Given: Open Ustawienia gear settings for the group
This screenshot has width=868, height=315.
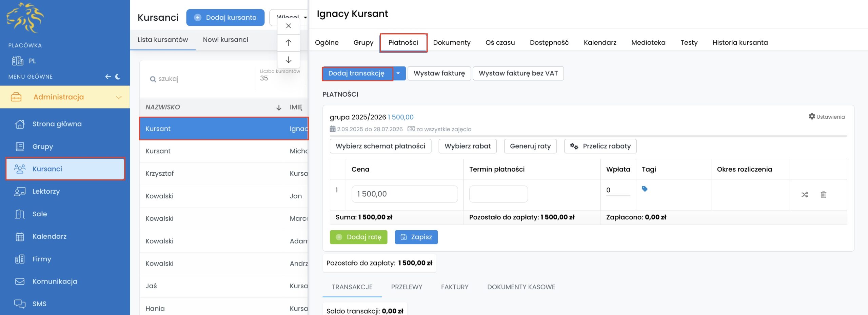Looking at the screenshot, I should click(x=827, y=117).
